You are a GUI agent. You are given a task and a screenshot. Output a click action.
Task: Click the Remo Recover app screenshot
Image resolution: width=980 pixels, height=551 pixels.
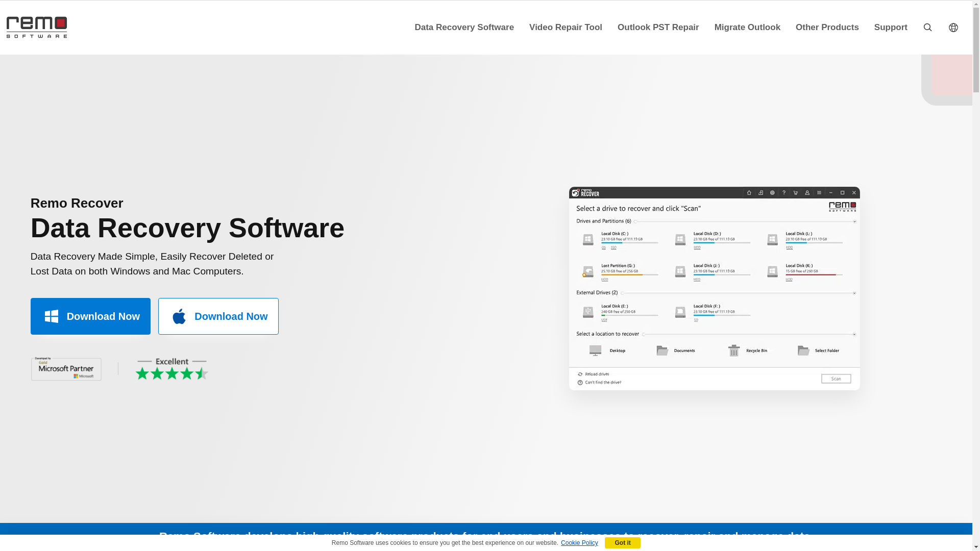pos(714,288)
